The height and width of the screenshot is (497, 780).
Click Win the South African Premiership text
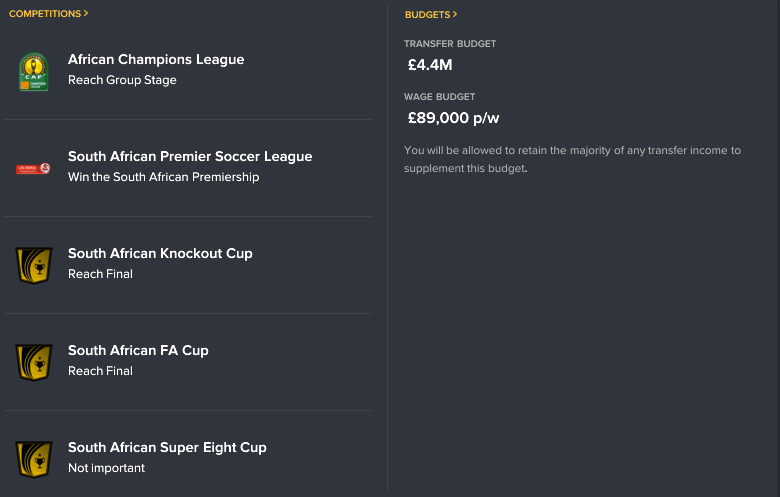pyautogui.click(x=164, y=177)
